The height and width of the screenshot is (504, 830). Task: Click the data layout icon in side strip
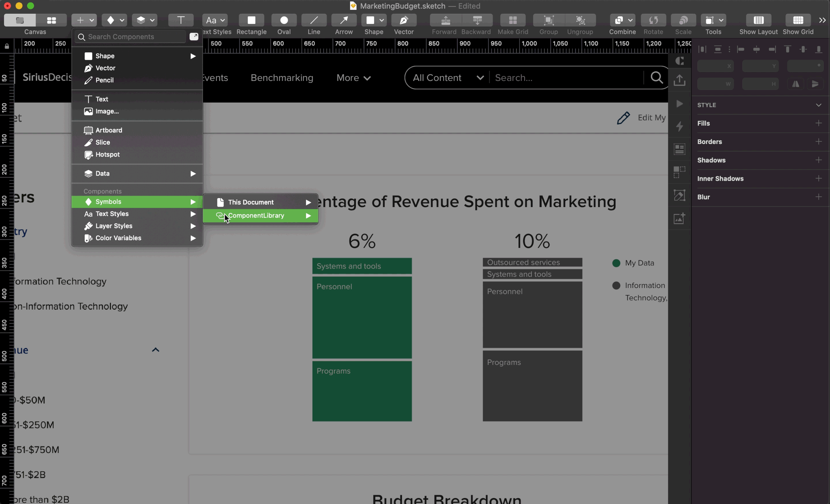click(679, 149)
